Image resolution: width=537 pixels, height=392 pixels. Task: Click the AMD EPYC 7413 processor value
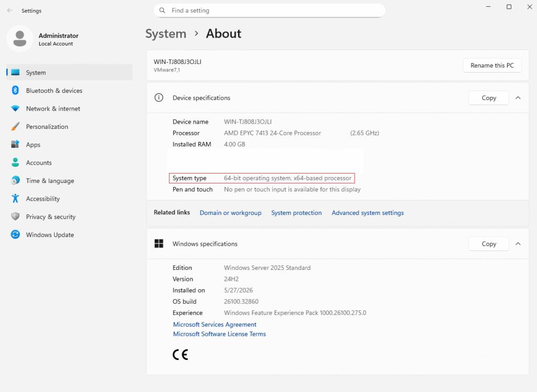[273, 133]
